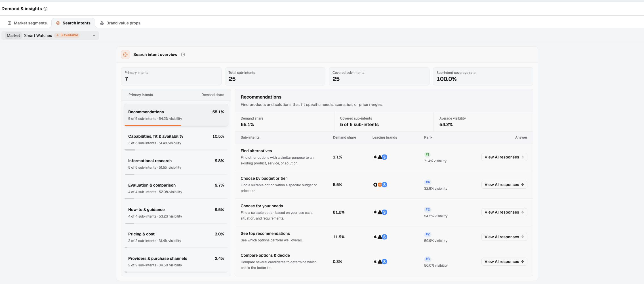The width and height of the screenshot is (644, 284).
Task: Click See top recommendations sub-intent title
Action: (x=265, y=233)
